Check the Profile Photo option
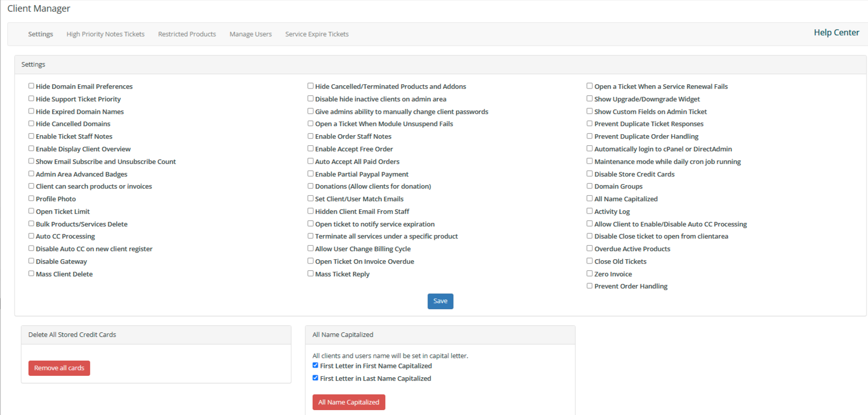This screenshot has height=415, width=868. [31, 199]
